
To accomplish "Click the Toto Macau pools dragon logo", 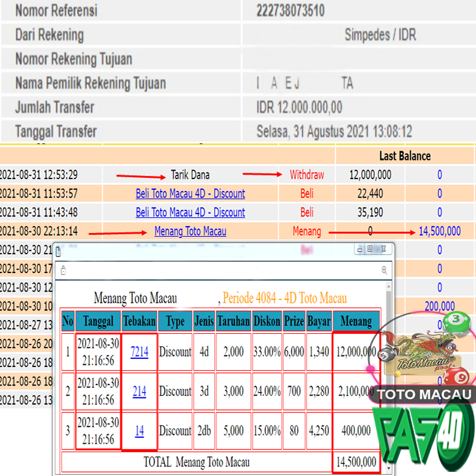I will tap(423, 353).
